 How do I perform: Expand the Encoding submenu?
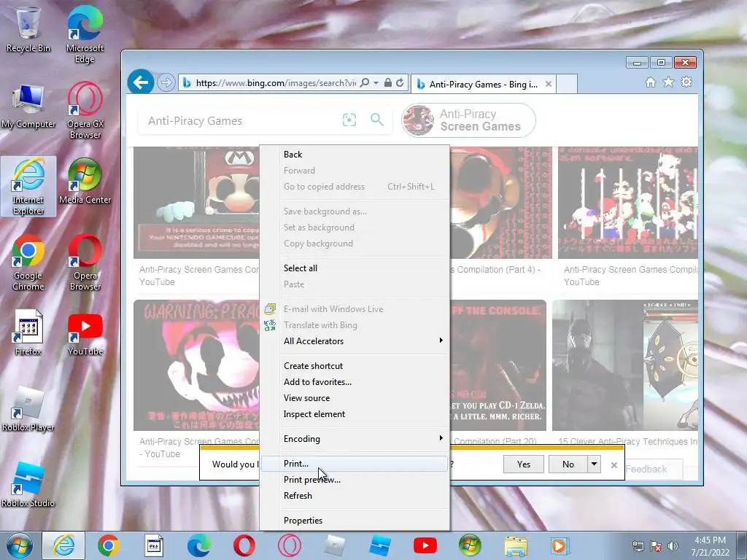point(355,439)
